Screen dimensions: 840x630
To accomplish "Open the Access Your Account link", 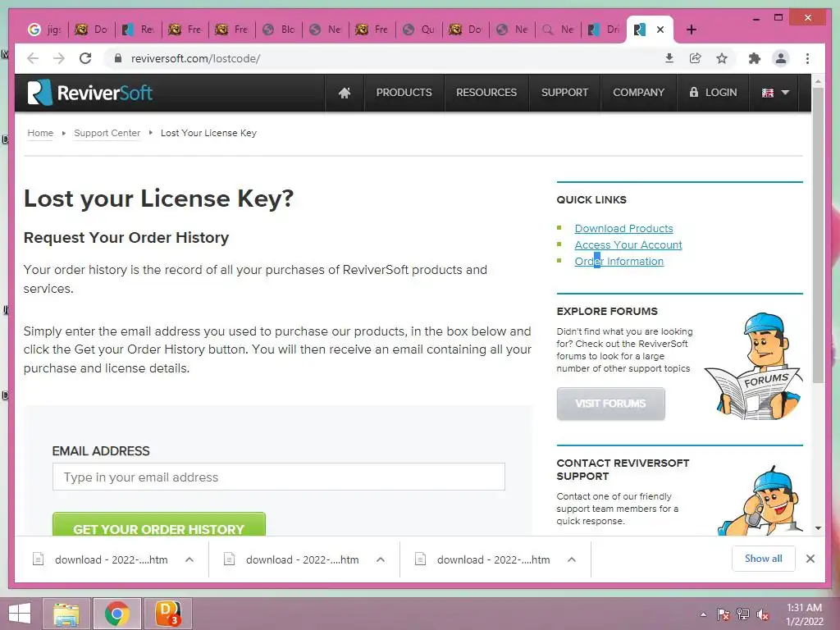I will 628,244.
